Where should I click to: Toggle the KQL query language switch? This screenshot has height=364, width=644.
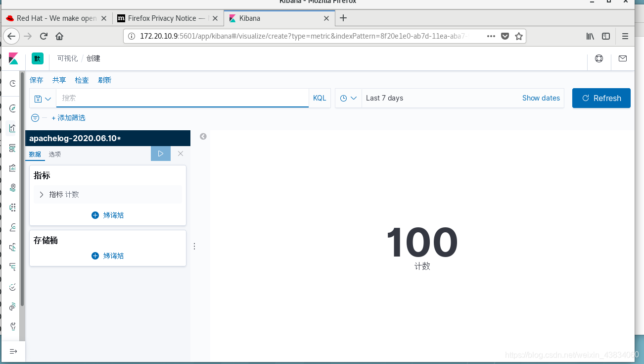(x=320, y=98)
